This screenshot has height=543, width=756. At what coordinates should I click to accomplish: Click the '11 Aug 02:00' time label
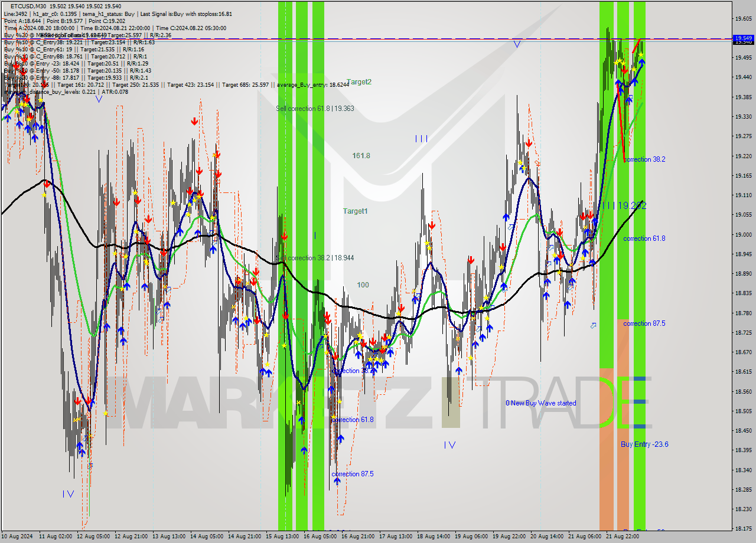[x=56, y=537]
